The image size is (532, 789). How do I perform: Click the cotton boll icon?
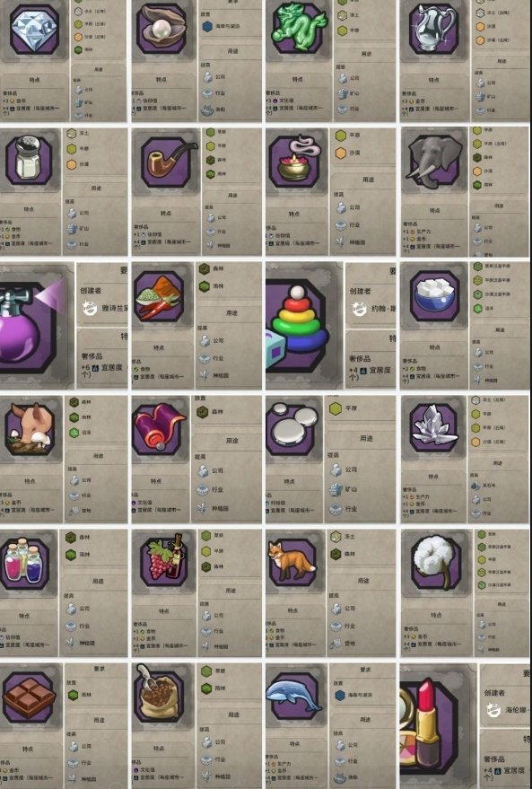tap(435, 560)
